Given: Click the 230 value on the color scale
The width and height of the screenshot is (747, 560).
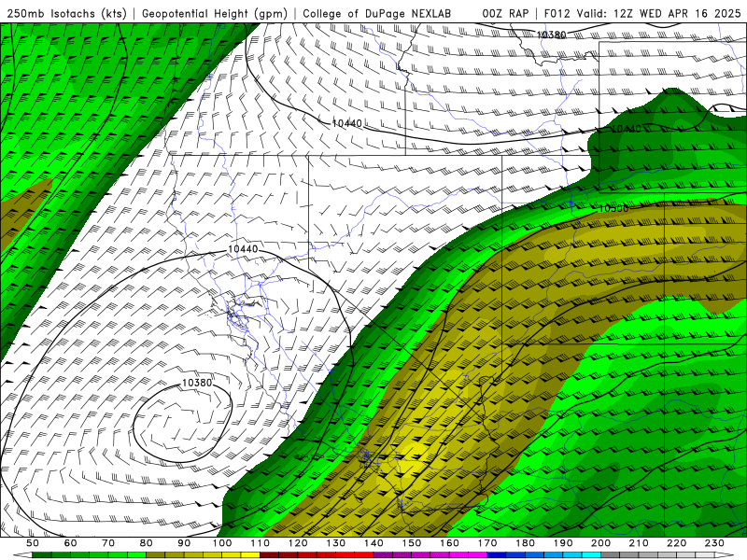Looking at the screenshot, I should tap(714, 543).
